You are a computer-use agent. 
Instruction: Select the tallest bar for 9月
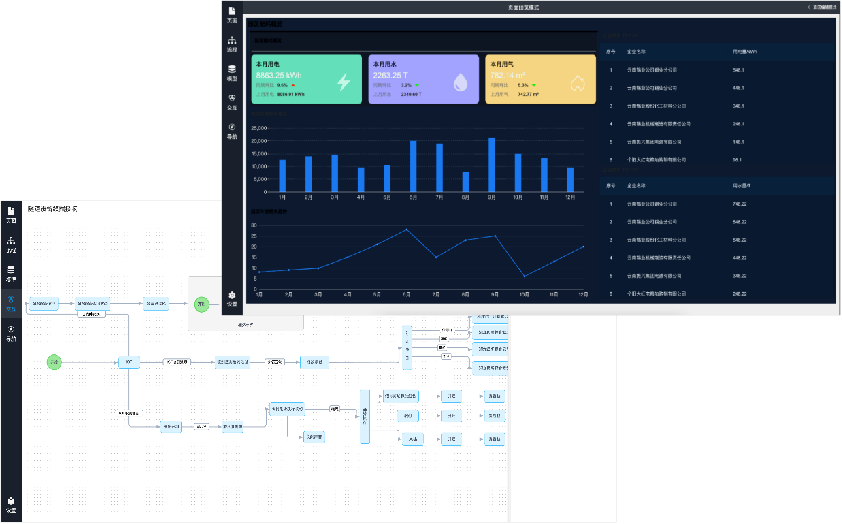(x=491, y=165)
